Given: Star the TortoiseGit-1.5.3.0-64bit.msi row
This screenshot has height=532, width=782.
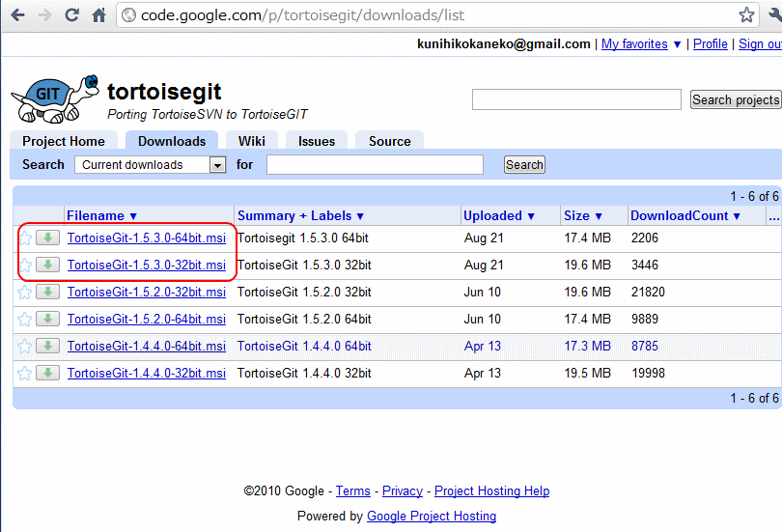Looking at the screenshot, I should point(25,238).
